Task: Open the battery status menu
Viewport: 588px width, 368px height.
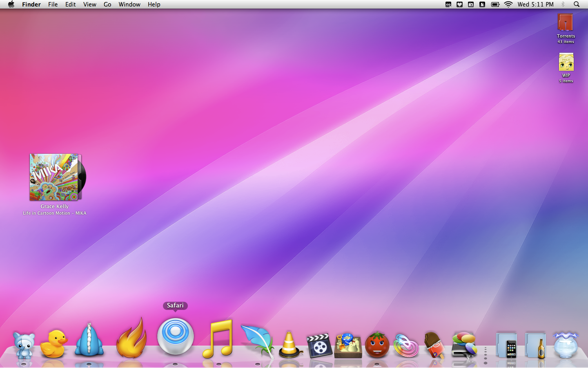Action: tap(495, 4)
